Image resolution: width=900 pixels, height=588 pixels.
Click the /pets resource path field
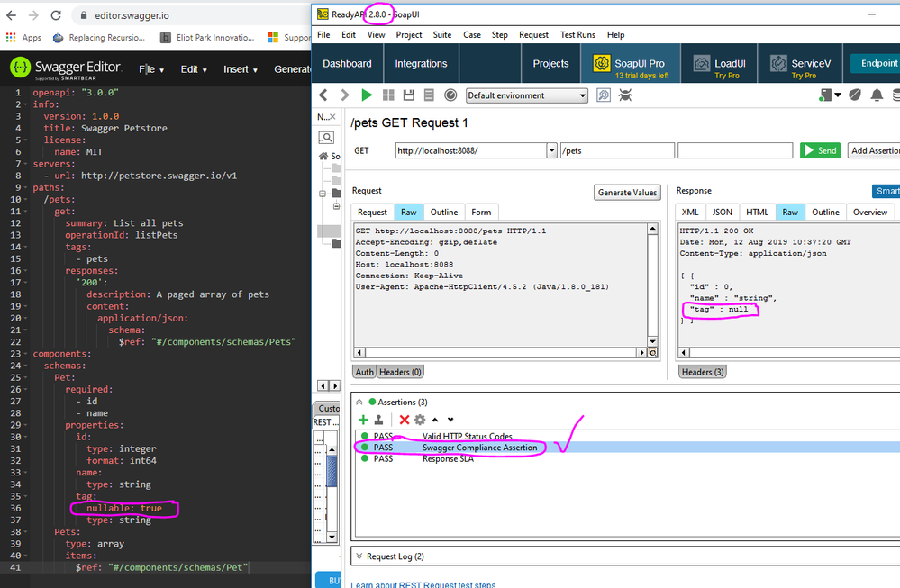click(617, 151)
